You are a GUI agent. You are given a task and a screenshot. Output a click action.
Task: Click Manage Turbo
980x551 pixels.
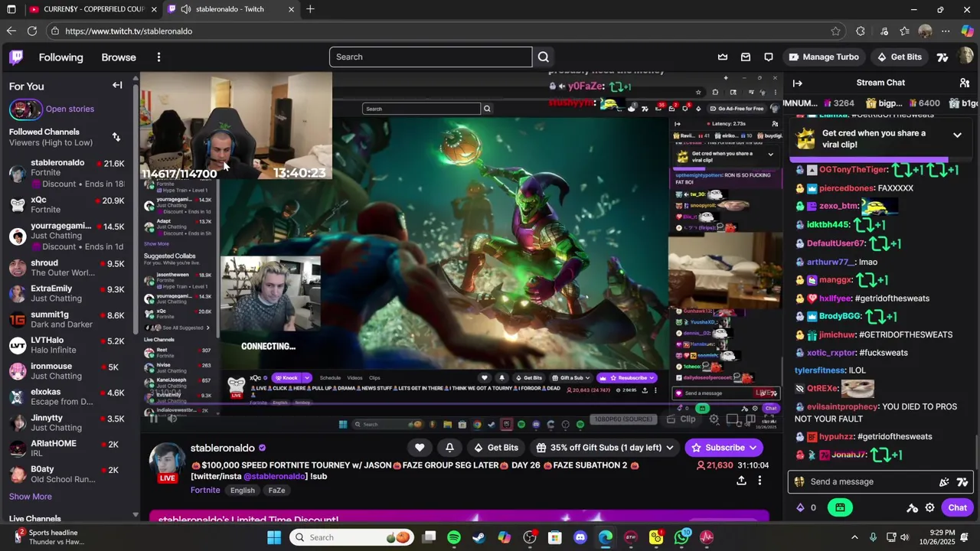click(823, 57)
